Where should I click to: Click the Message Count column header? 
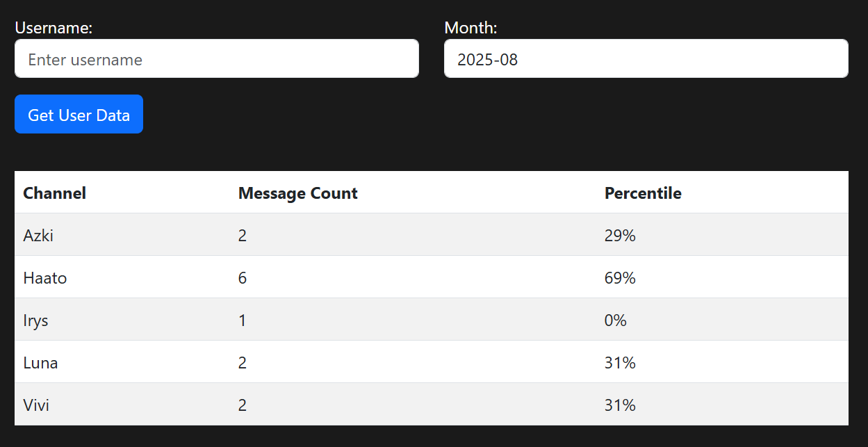point(297,193)
